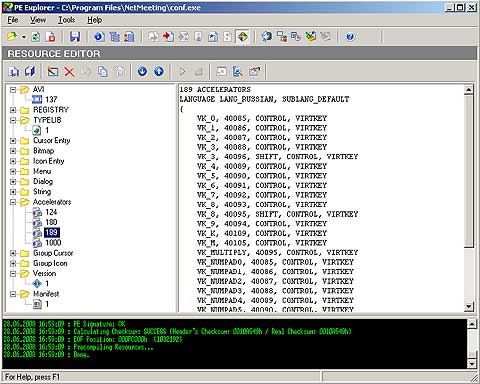Click the line 'VK_K, 40109, CONTROL, VIRTKEY'

262,233
